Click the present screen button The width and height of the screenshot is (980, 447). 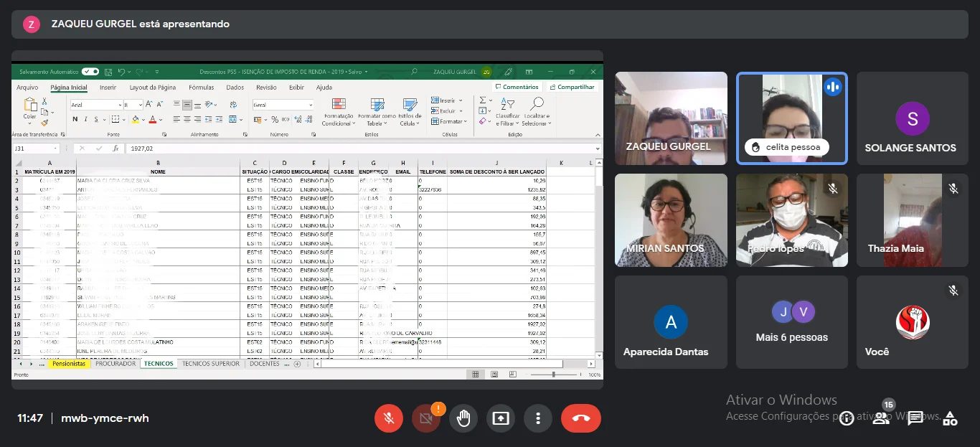click(x=501, y=418)
